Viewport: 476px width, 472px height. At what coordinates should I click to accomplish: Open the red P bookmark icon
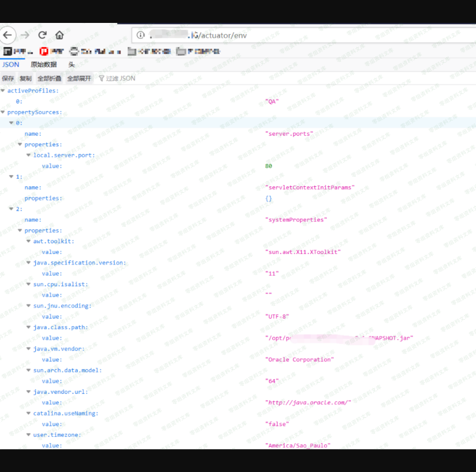tap(44, 52)
